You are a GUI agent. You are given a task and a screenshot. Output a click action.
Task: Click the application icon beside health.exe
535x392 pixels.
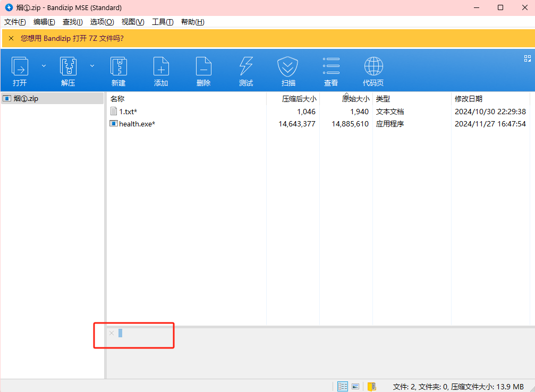coord(114,124)
